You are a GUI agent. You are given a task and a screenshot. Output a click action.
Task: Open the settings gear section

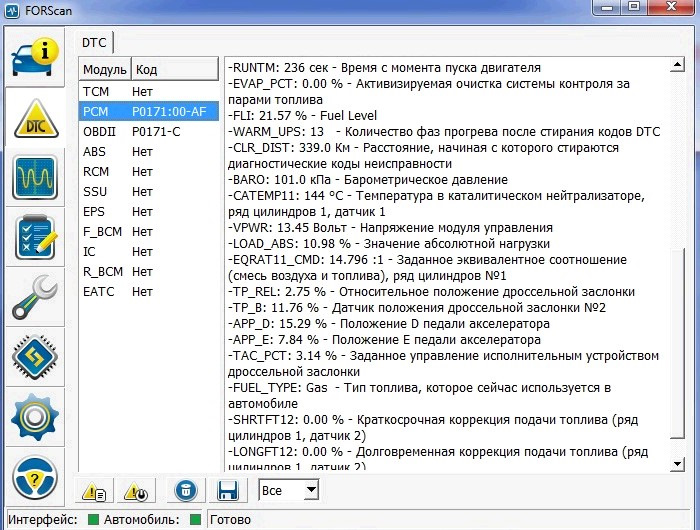click(35, 417)
